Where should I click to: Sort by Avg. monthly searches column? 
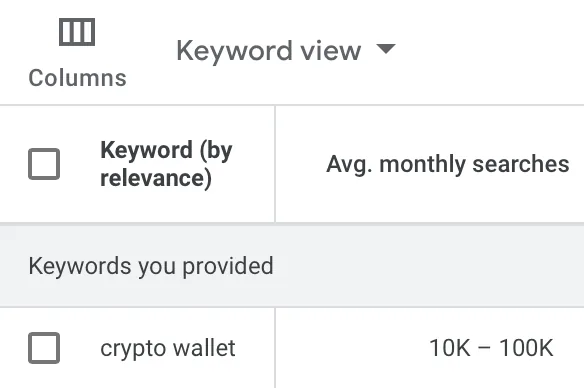pos(448,164)
